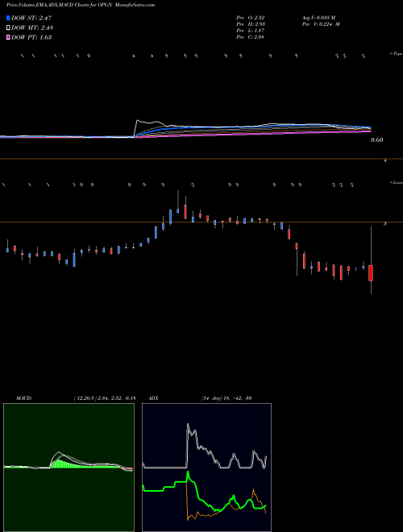403x532 pixels.
Task: Click the green MACD histogram chart
Action: click(69, 468)
